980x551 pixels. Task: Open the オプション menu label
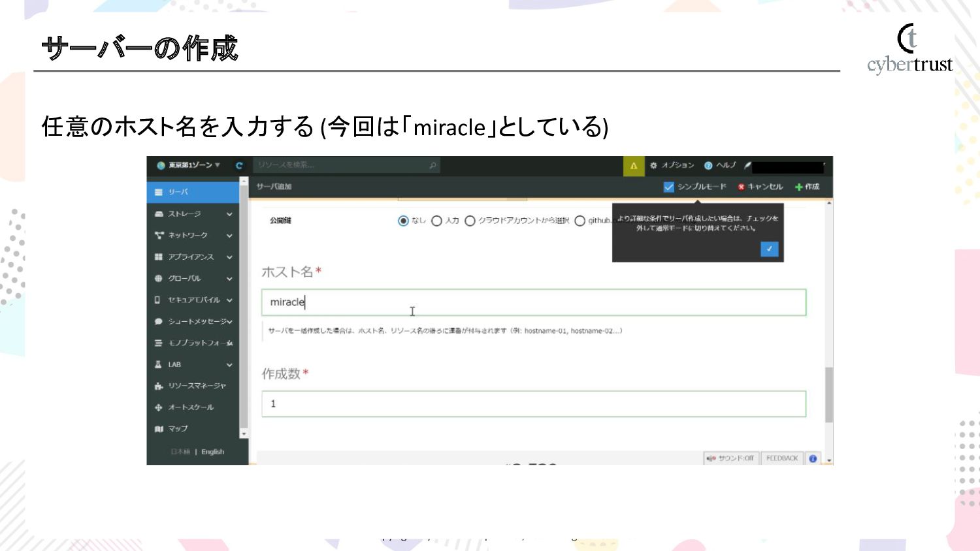(x=678, y=165)
